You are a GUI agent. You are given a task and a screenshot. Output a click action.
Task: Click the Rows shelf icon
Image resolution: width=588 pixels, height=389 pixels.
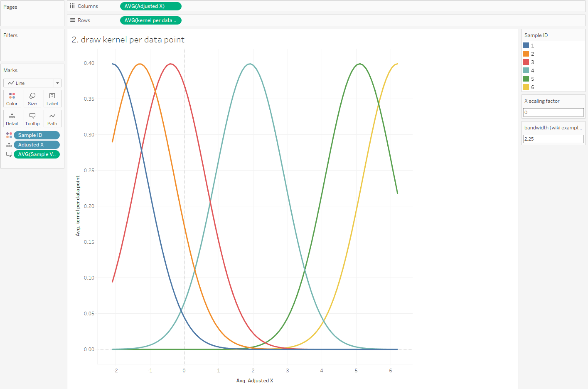point(73,20)
